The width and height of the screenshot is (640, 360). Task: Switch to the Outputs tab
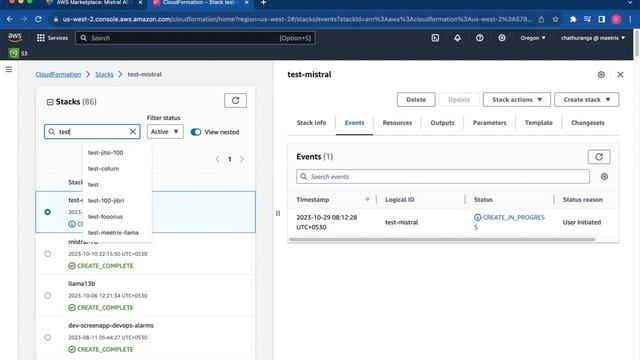tap(442, 122)
